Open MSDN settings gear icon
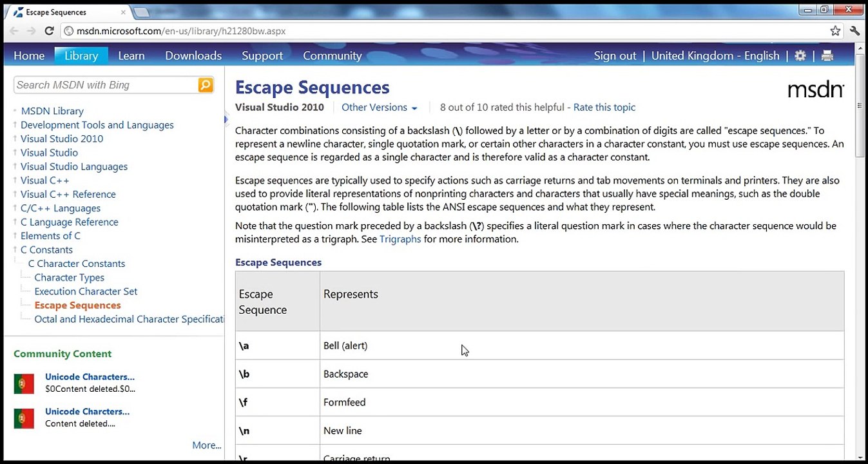868x464 pixels. click(800, 55)
